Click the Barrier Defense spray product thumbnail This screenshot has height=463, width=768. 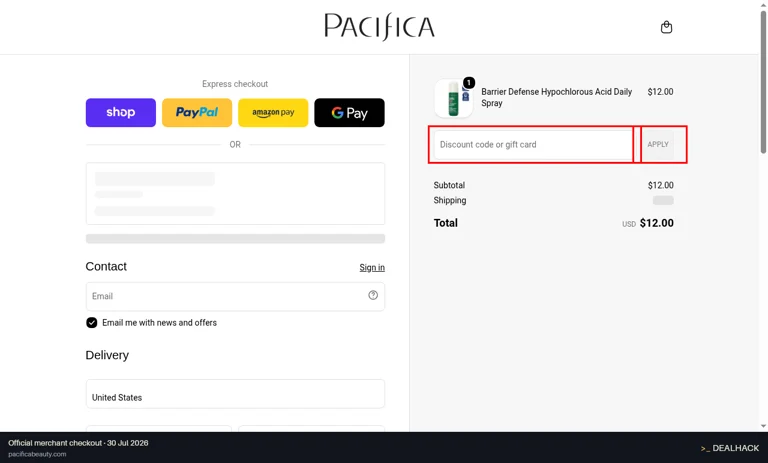pos(454,98)
